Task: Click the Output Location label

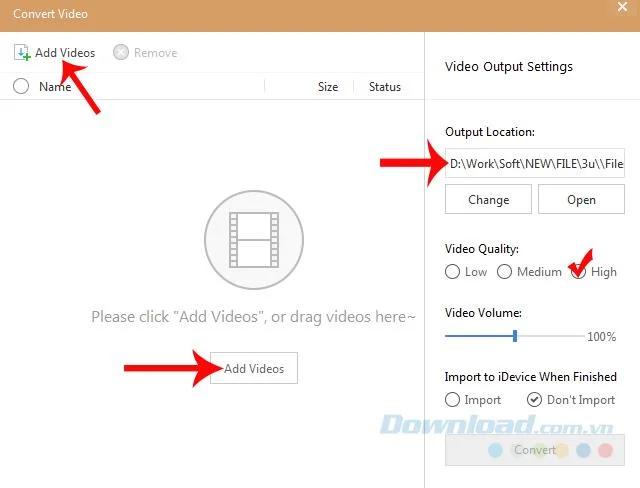Action: [x=490, y=132]
